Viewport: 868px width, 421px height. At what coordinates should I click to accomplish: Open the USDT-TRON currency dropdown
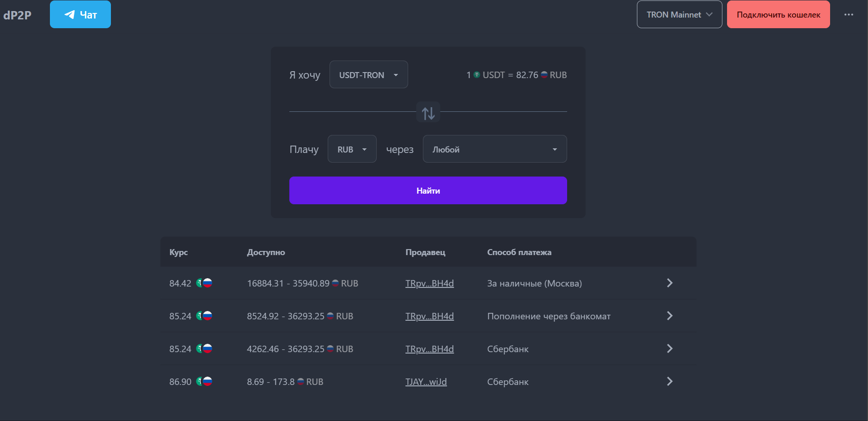tap(368, 74)
